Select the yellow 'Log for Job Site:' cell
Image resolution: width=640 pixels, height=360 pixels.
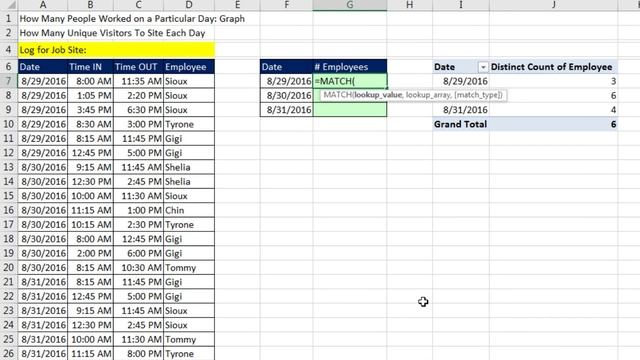point(116,50)
